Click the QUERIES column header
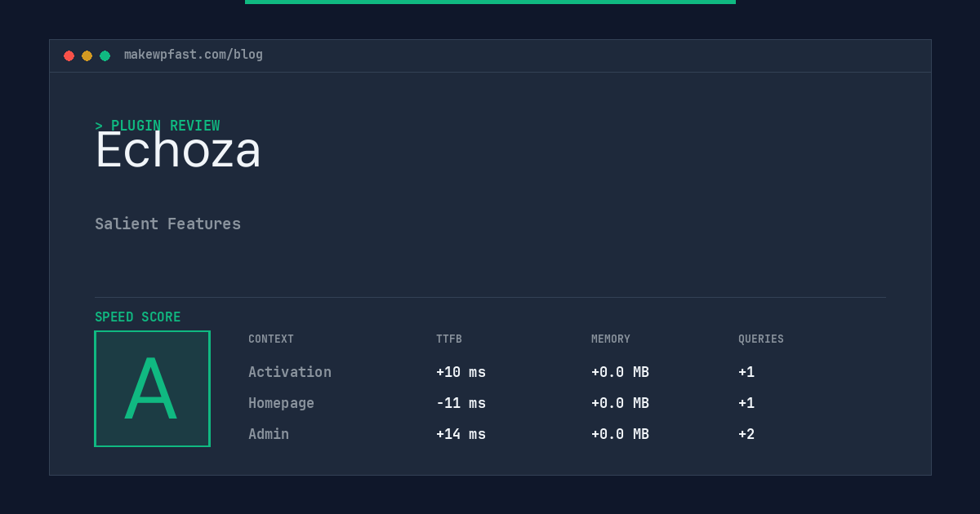The height and width of the screenshot is (514, 980). coord(761,339)
